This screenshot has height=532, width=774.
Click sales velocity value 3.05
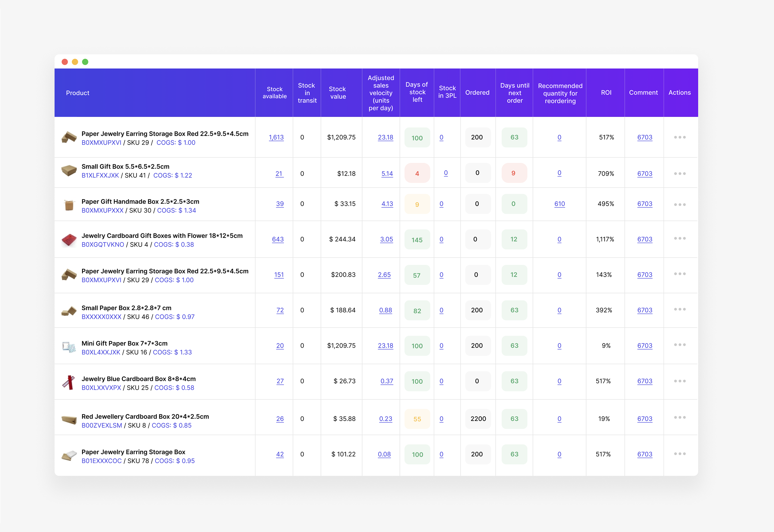coord(386,239)
